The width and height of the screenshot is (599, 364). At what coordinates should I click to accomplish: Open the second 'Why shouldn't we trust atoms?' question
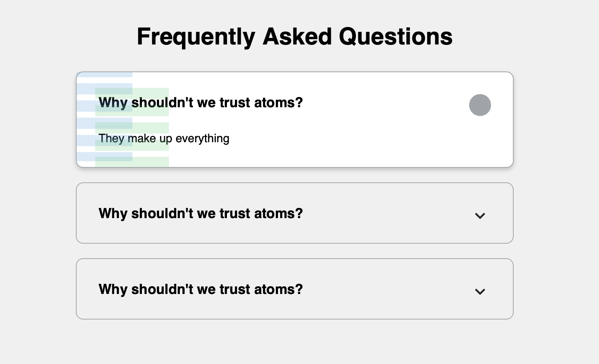201,213
